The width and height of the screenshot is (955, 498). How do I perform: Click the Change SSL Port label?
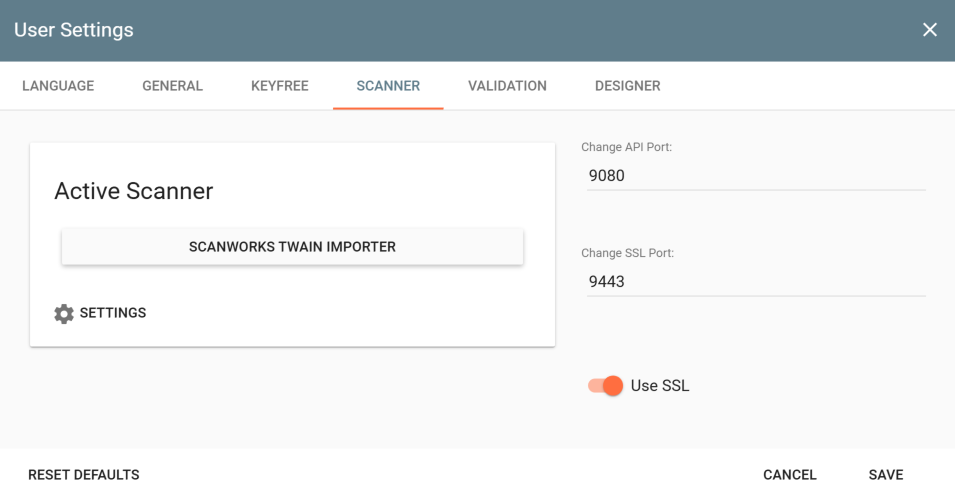[627, 253]
